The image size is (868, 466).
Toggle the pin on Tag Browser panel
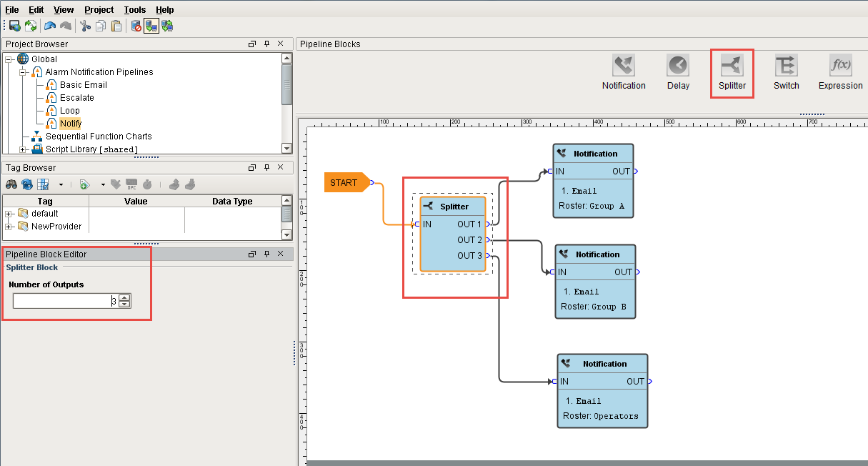(x=266, y=167)
